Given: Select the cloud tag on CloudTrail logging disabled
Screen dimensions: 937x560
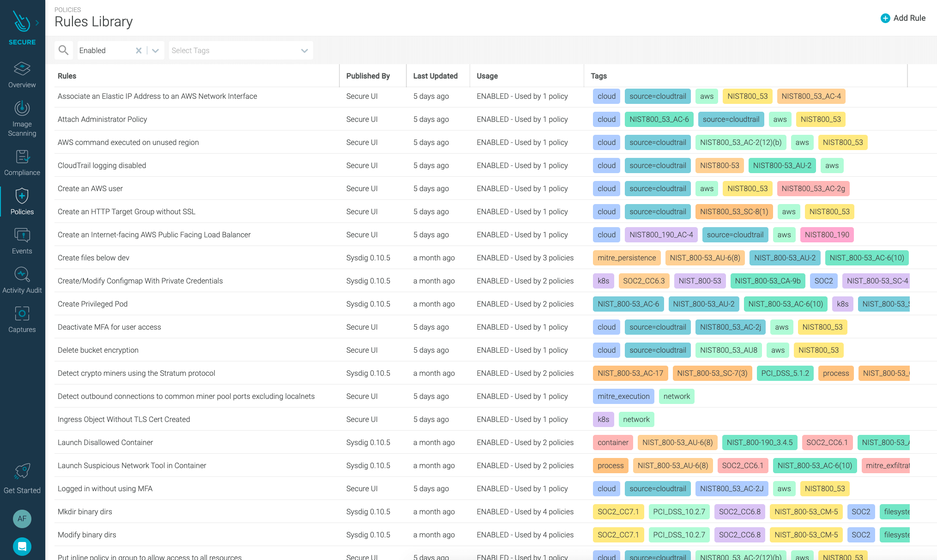Looking at the screenshot, I should 606,165.
